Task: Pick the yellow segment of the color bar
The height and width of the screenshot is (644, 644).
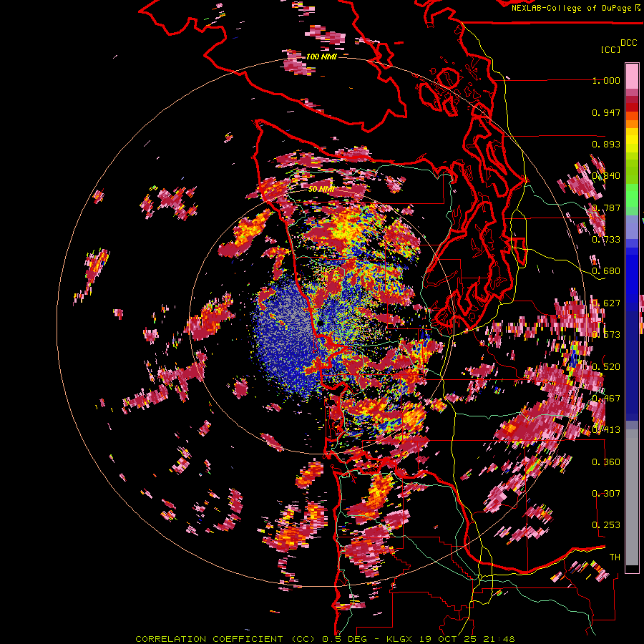Action: [x=632, y=141]
